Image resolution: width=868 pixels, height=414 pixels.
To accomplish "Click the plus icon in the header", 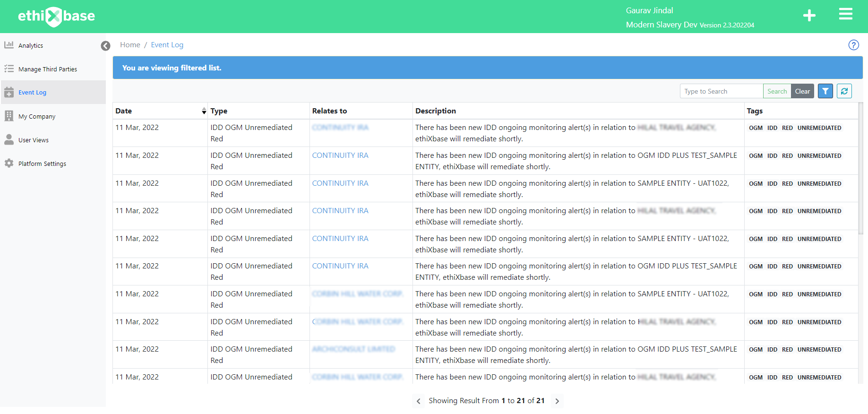I will click(809, 16).
